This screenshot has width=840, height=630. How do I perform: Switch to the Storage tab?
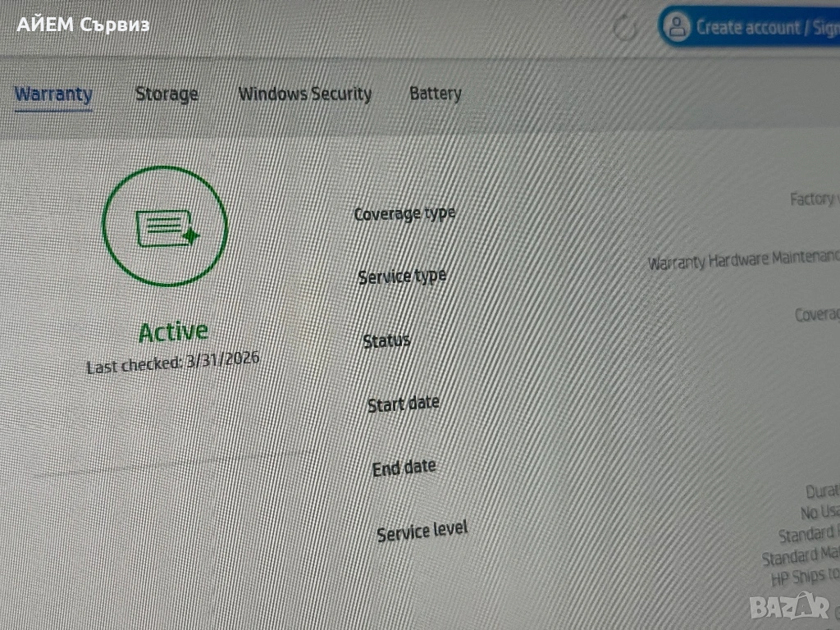click(167, 94)
